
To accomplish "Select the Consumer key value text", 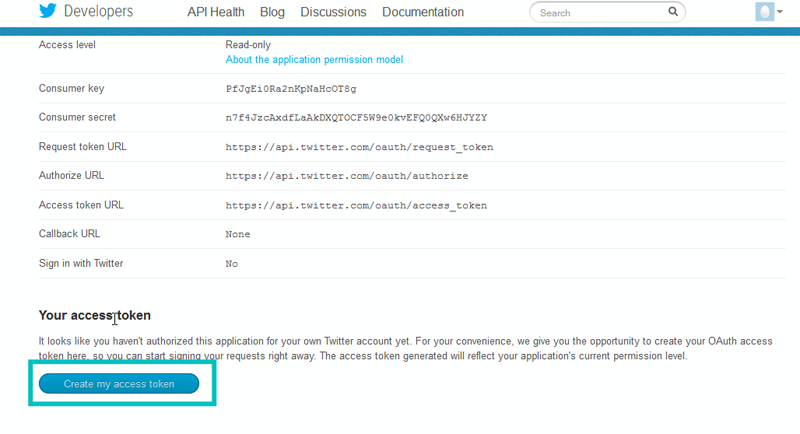I will [291, 89].
